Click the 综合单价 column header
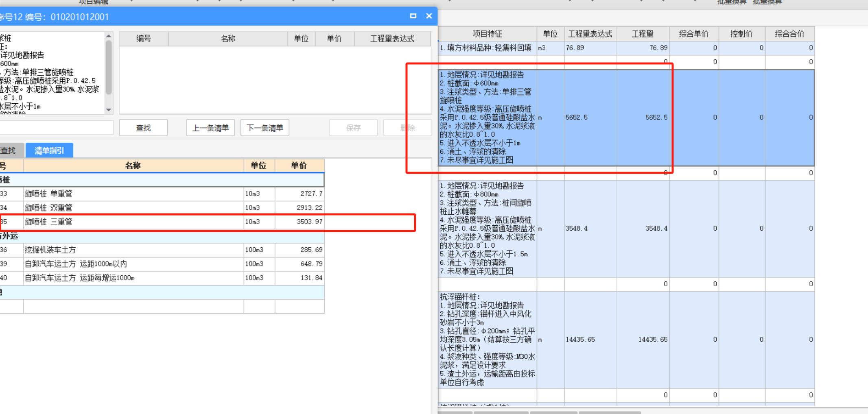 [x=694, y=34]
